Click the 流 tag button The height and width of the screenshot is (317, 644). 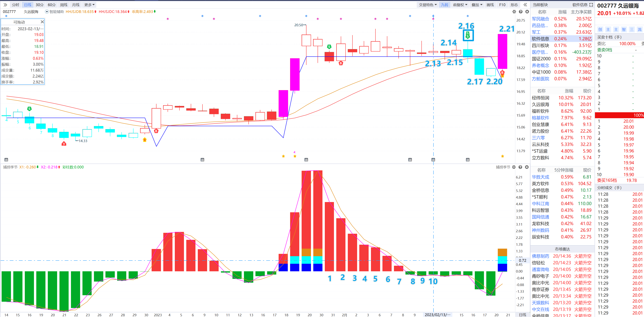coord(640,29)
